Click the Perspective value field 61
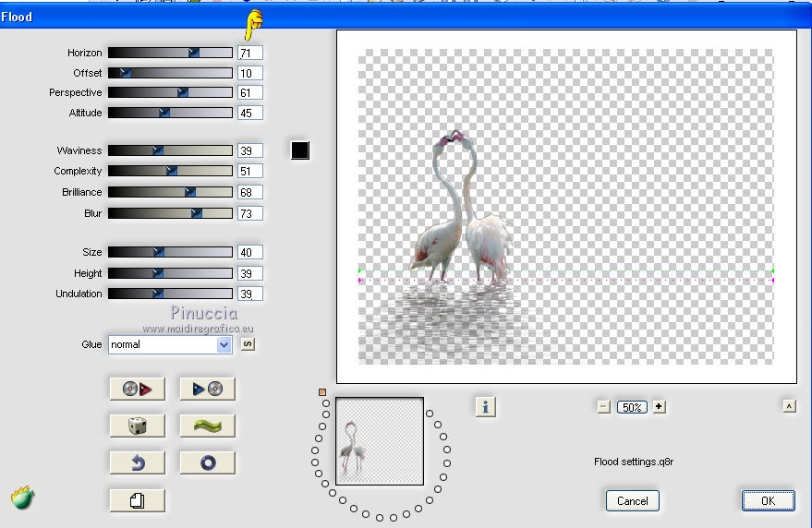 (250, 92)
